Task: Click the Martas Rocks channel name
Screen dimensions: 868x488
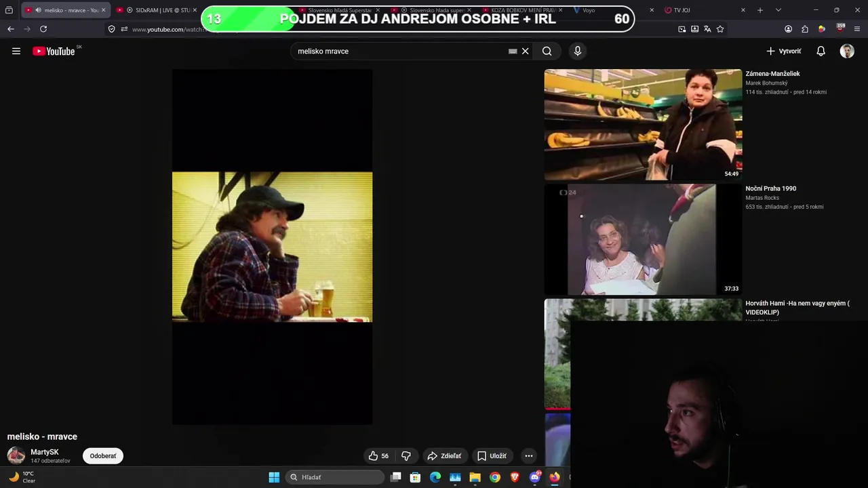Action: click(762, 198)
